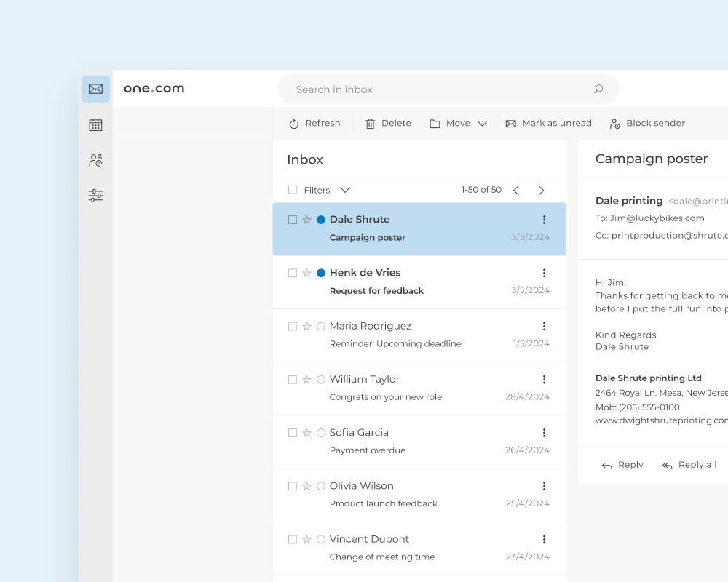Star the William Taylor email
The image size is (728, 582).
(306, 380)
